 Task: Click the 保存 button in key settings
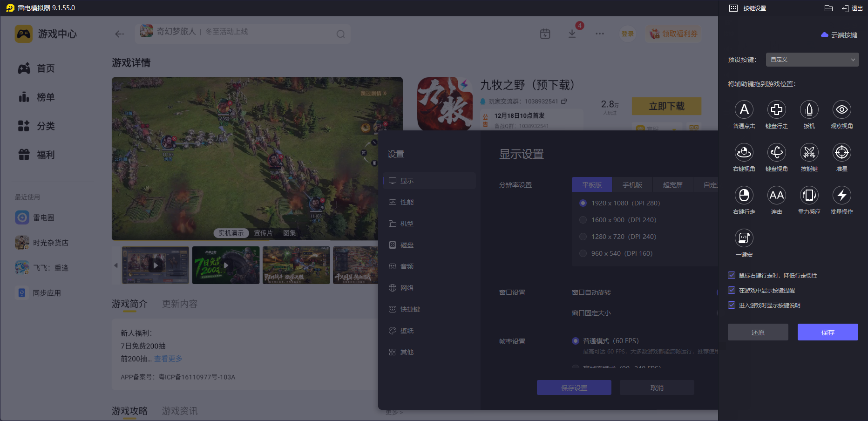click(828, 332)
